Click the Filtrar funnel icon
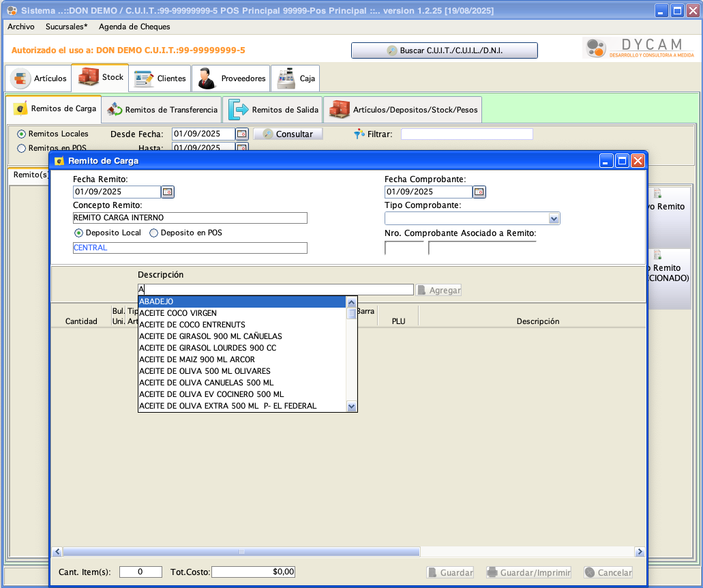 [x=359, y=134]
